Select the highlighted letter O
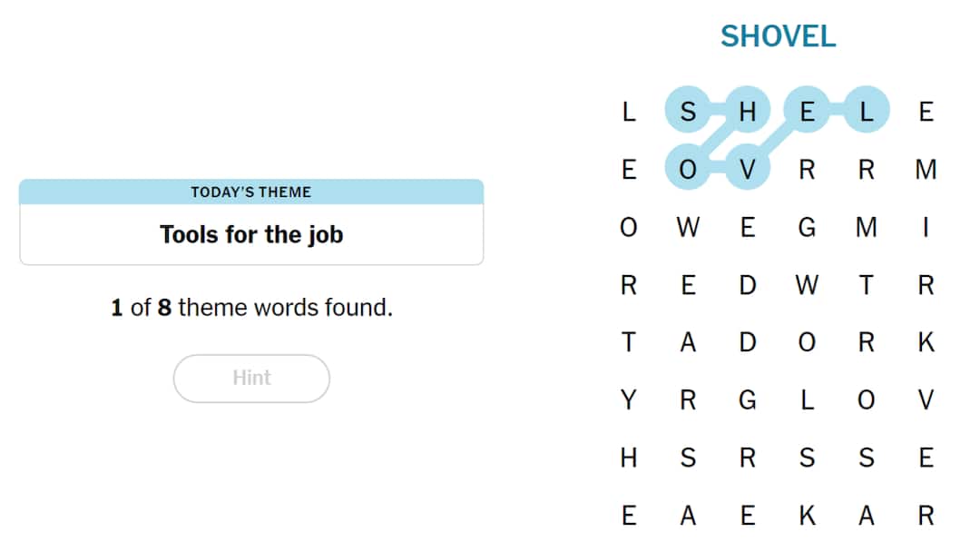 (688, 169)
